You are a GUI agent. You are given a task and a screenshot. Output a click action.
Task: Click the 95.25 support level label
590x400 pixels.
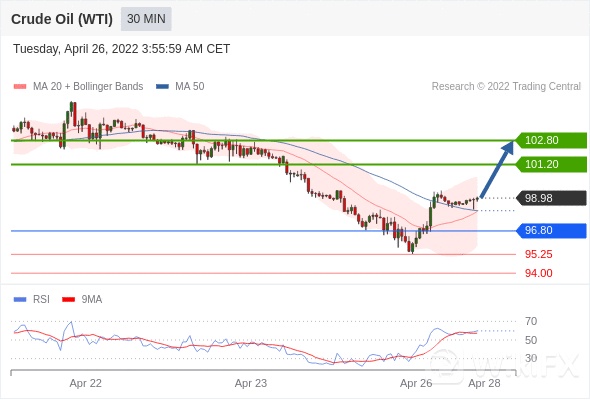(x=538, y=254)
